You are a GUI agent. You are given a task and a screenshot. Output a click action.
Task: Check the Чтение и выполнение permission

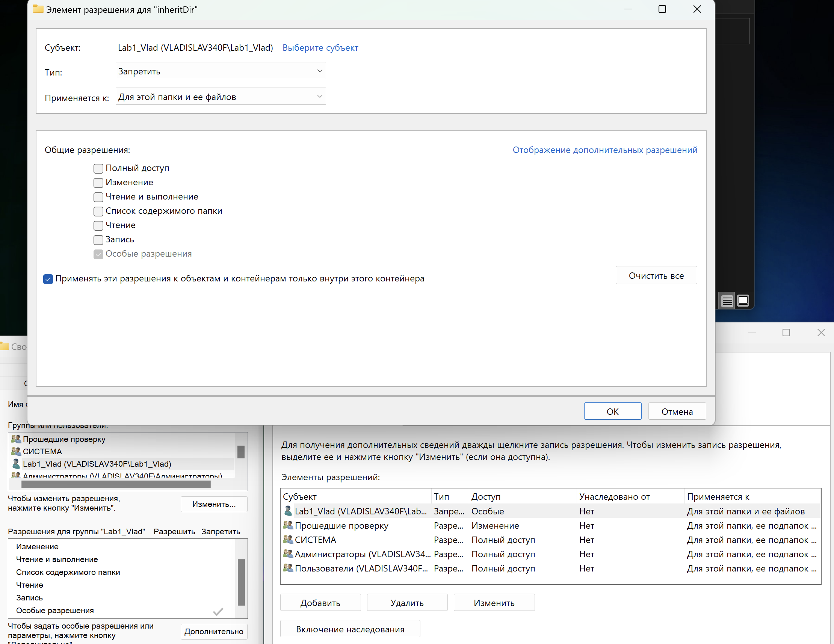(98, 197)
